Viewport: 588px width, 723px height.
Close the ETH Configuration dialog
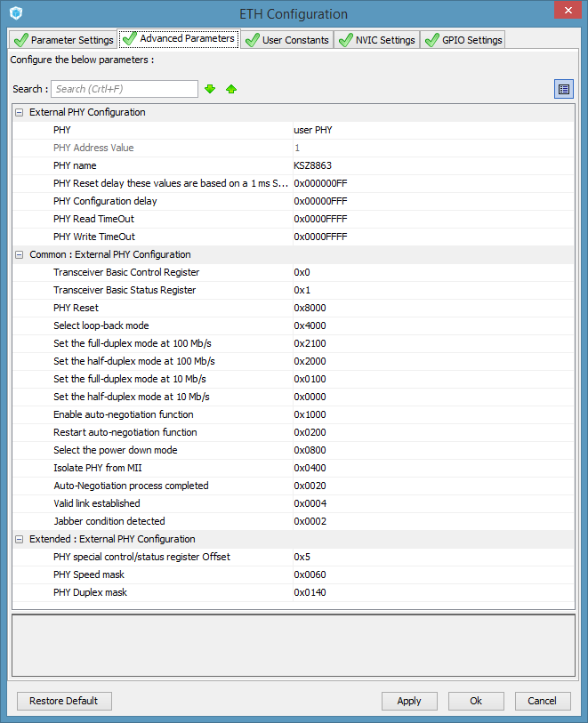coord(568,10)
